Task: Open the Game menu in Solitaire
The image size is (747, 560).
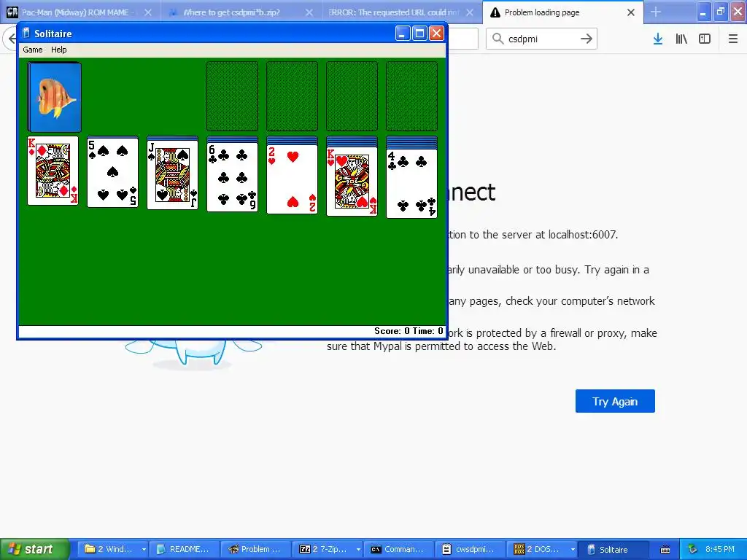Action: pos(32,50)
